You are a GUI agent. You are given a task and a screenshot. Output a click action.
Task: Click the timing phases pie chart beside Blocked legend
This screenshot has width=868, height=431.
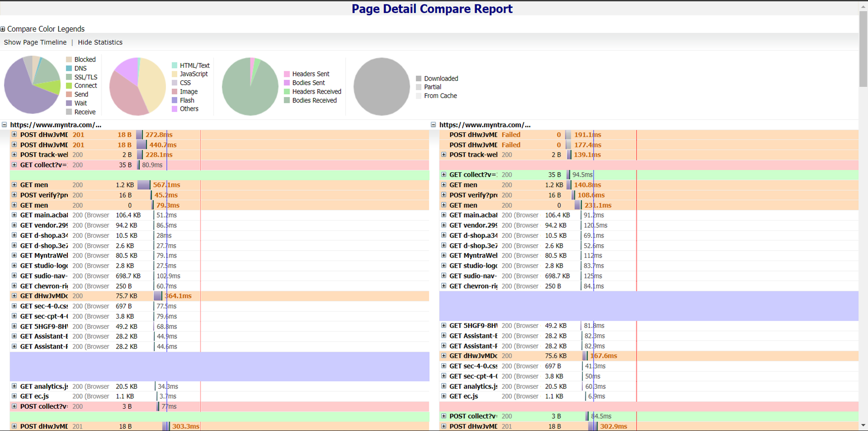32,85
